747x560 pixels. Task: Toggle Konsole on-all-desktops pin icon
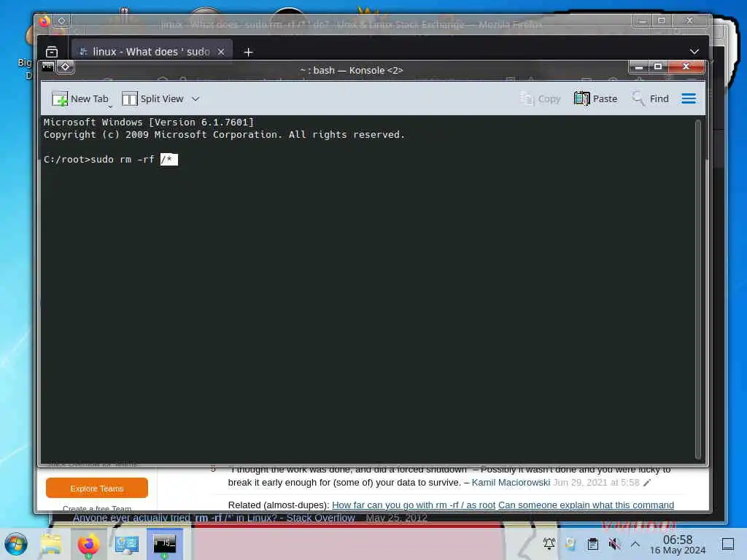(x=65, y=66)
